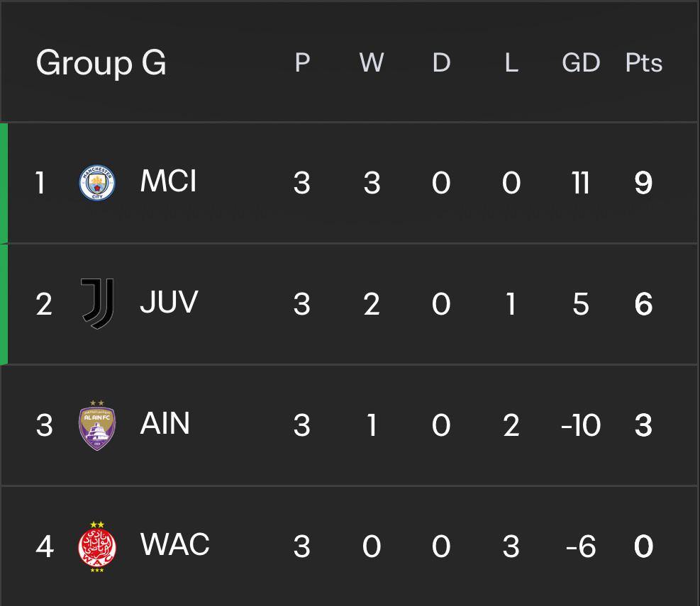Click the Group G heading
700x606 pixels.
(x=101, y=63)
